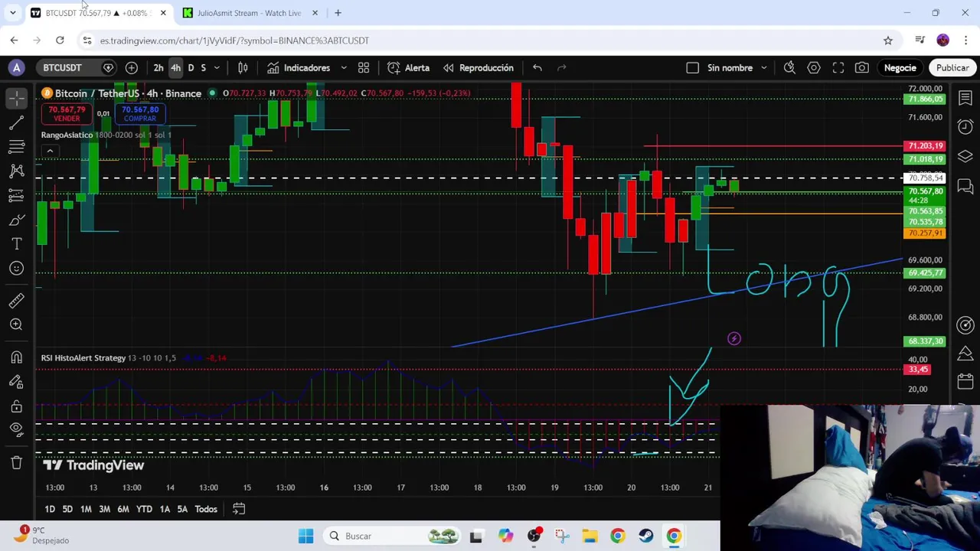Open the object tree layers panel
The width and height of the screenshot is (980, 551).
point(965,156)
